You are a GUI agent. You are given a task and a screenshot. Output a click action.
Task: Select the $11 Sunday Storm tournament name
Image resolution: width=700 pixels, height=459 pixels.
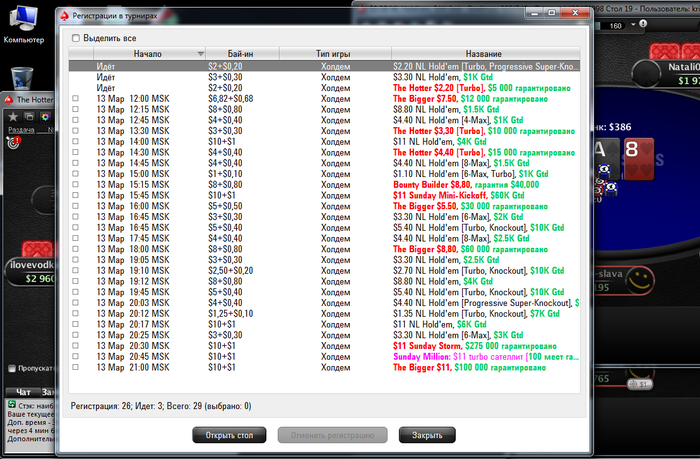(475, 346)
